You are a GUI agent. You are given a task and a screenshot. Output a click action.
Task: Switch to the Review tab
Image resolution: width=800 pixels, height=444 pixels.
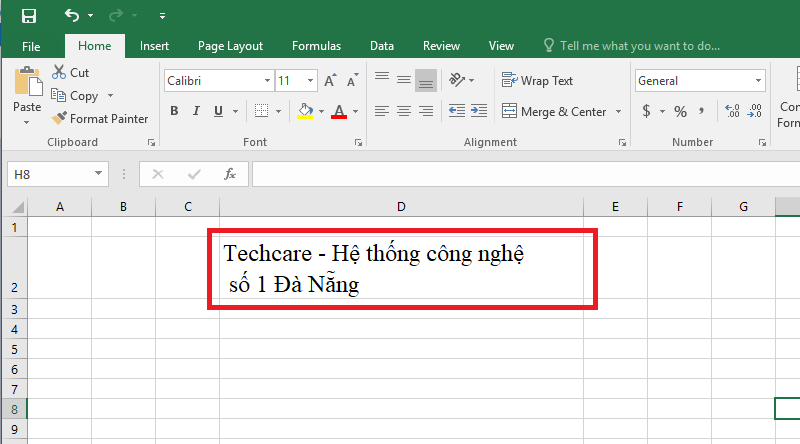[441, 46]
